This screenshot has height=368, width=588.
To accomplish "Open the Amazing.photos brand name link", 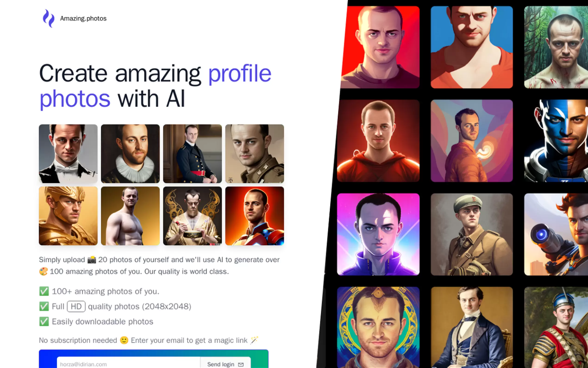I will (83, 19).
